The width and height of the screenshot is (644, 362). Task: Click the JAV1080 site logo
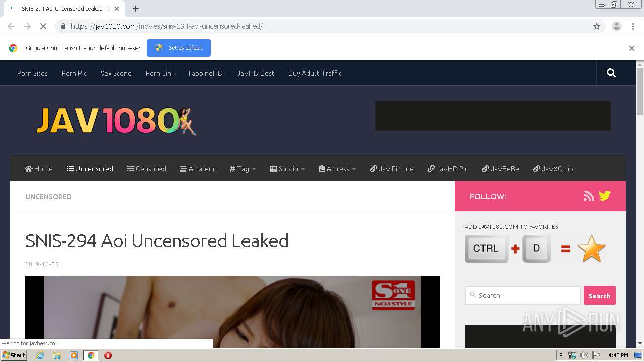click(x=117, y=121)
